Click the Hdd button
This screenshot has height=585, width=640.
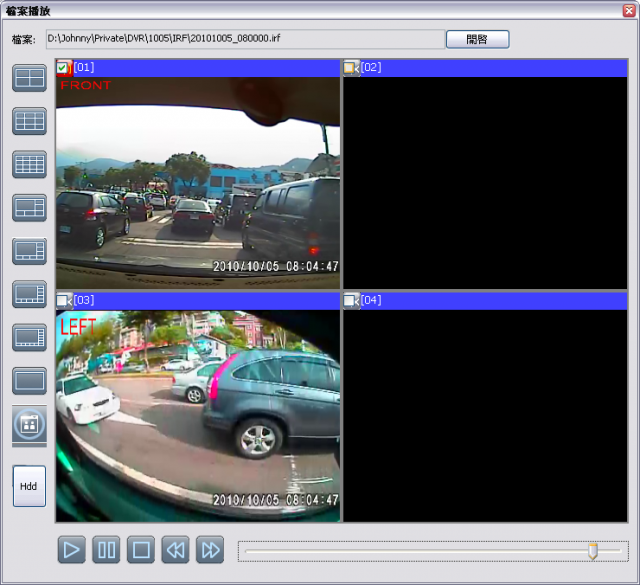(29, 486)
